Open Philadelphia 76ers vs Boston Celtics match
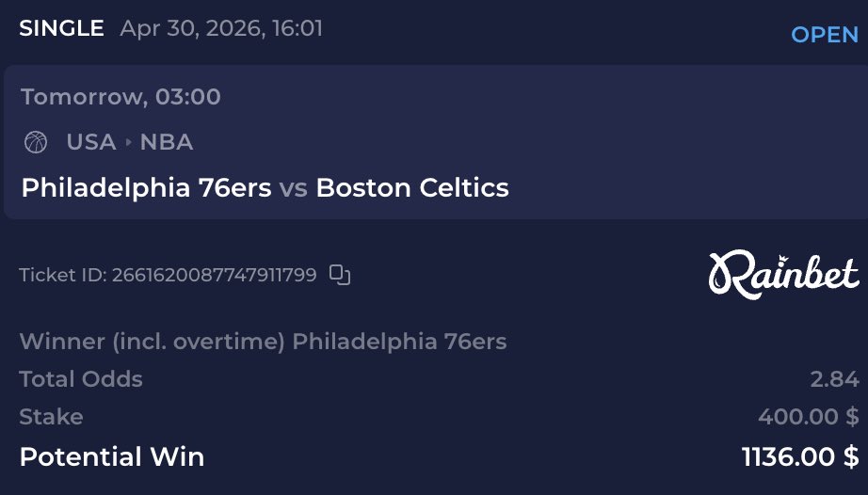This screenshot has height=495, width=868. tap(265, 187)
